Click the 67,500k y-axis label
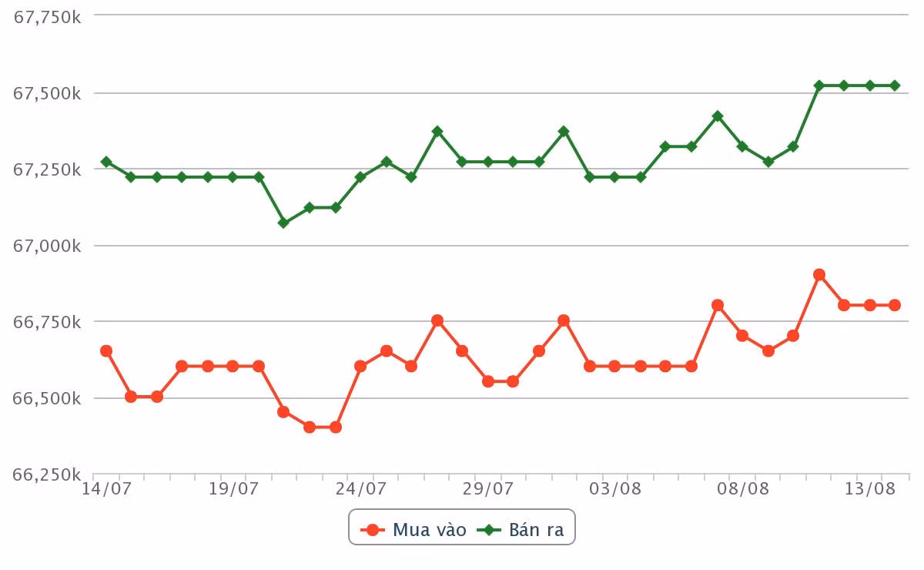This screenshot has width=924, height=570. [x=48, y=93]
